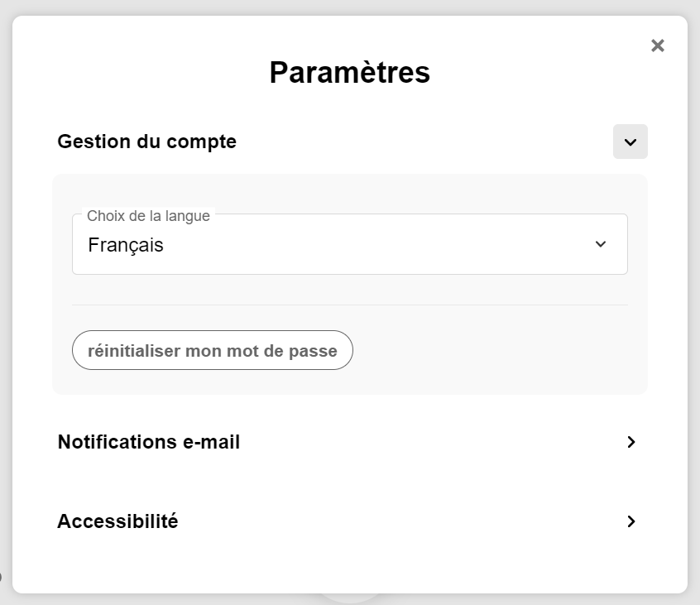
Task: Click blank space right of Français text
Action: coord(372,245)
